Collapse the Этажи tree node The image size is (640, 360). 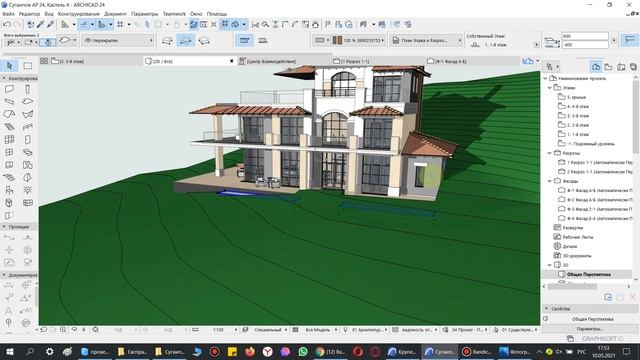click(x=549, y=88)
